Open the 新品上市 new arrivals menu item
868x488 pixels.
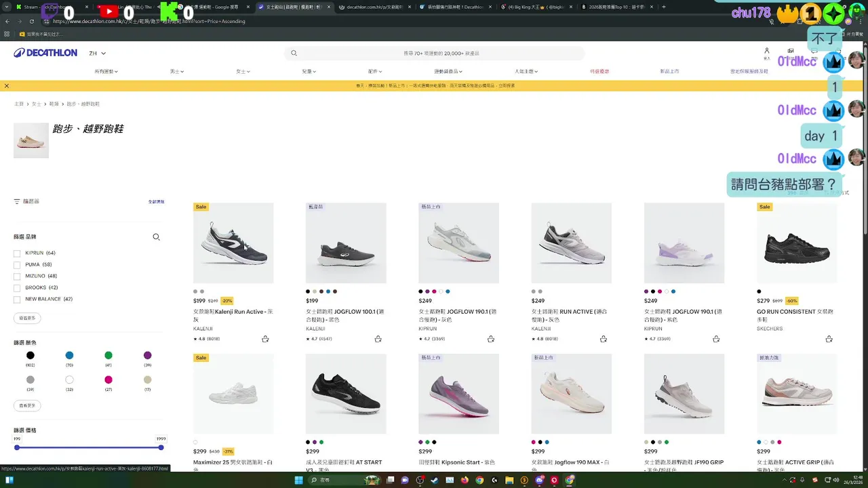669,71
